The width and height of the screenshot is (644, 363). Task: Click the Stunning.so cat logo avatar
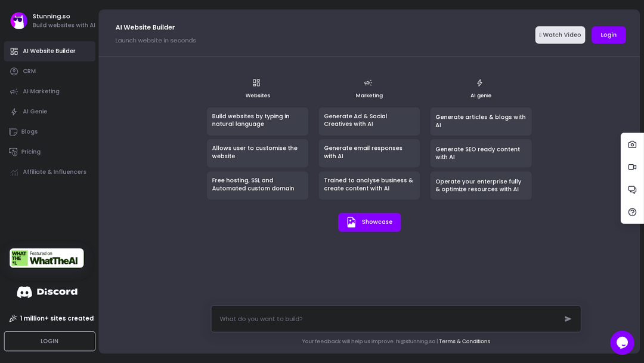pyautogui.click(x=19, y=20)
